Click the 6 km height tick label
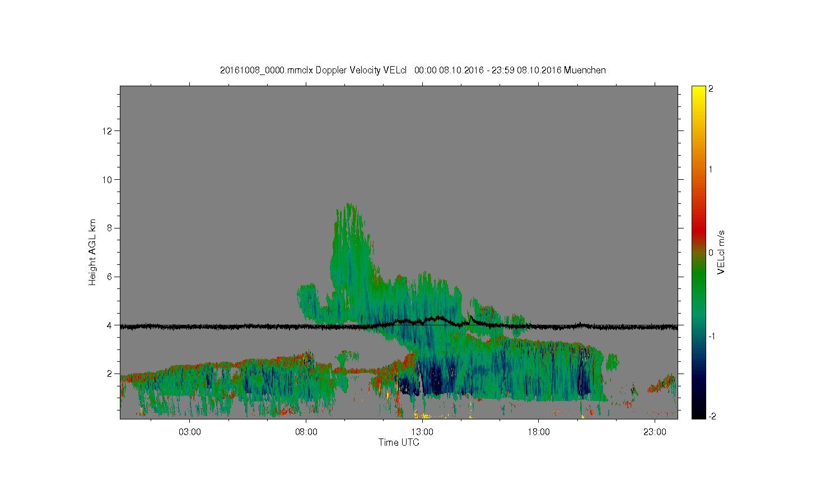This screenshot has height=504, width=840. 110,277
